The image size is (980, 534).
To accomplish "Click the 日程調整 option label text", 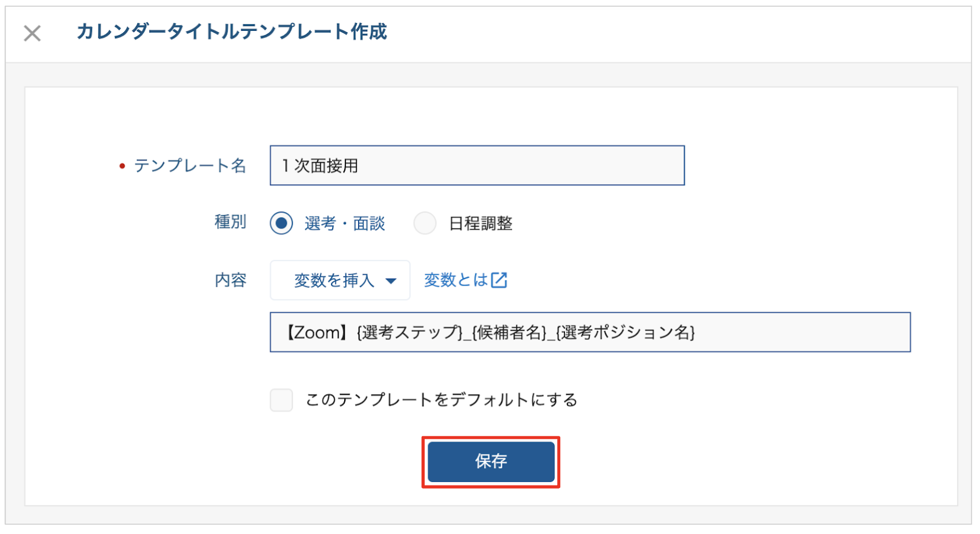I will click(481, 223).
